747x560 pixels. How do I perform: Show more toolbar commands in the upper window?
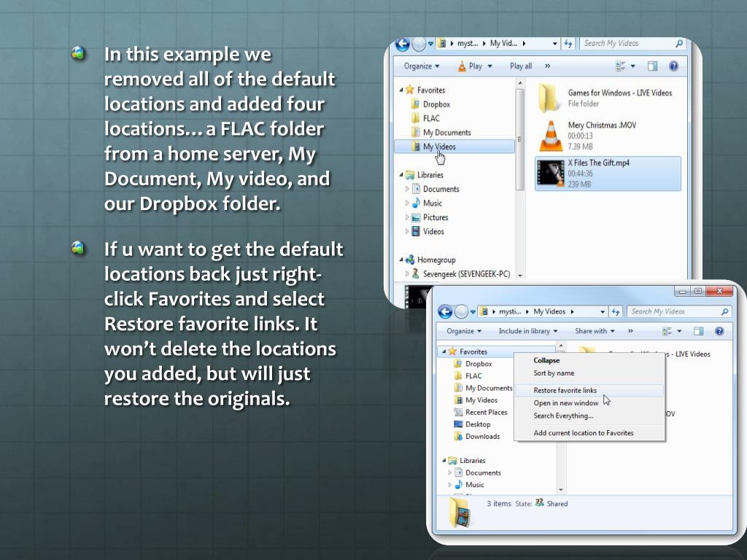click(x=547, y=66)
